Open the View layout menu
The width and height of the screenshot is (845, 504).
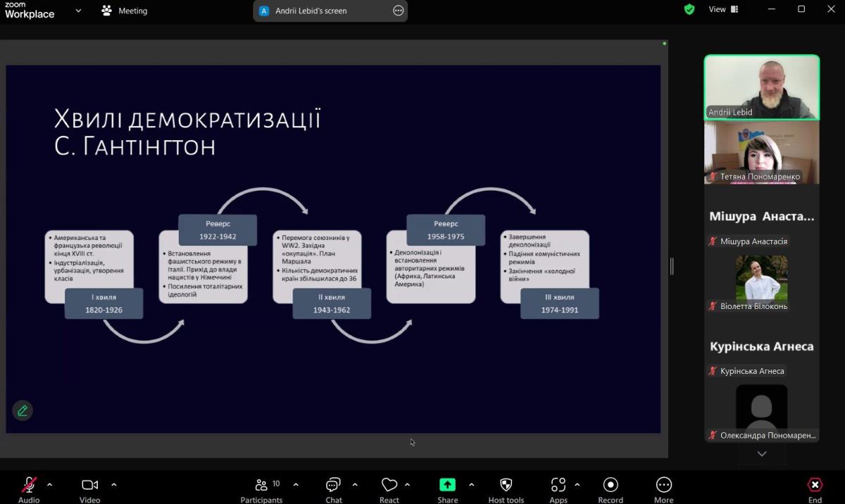pyautogui.click(x=723, y=10)
